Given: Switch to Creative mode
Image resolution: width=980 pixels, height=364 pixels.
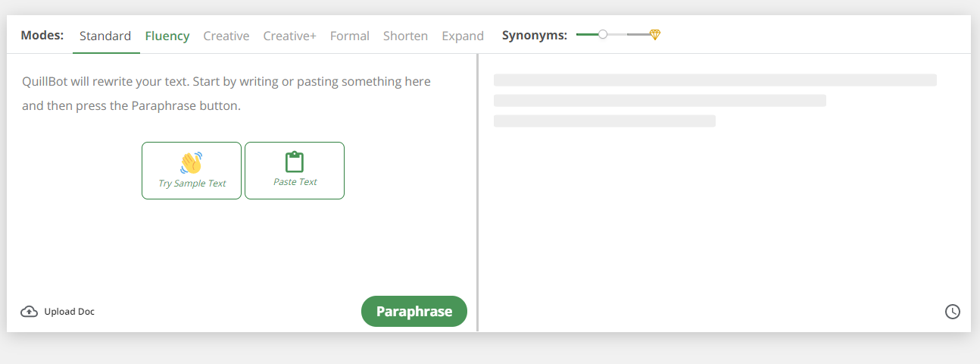Looking at the screenshot, I should [x=226, y=36].
